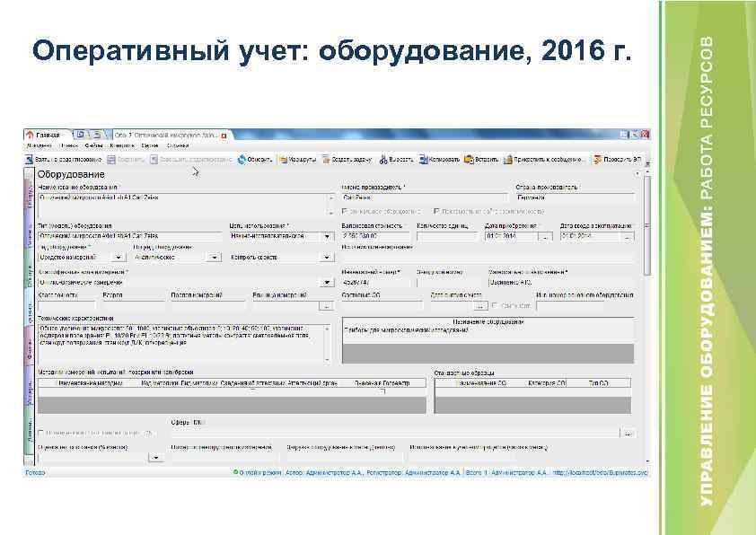The height and width of the screenshot is (535, 756).
Task: Click the 'Вырезать' scissors icon
Action: [383, 160]
